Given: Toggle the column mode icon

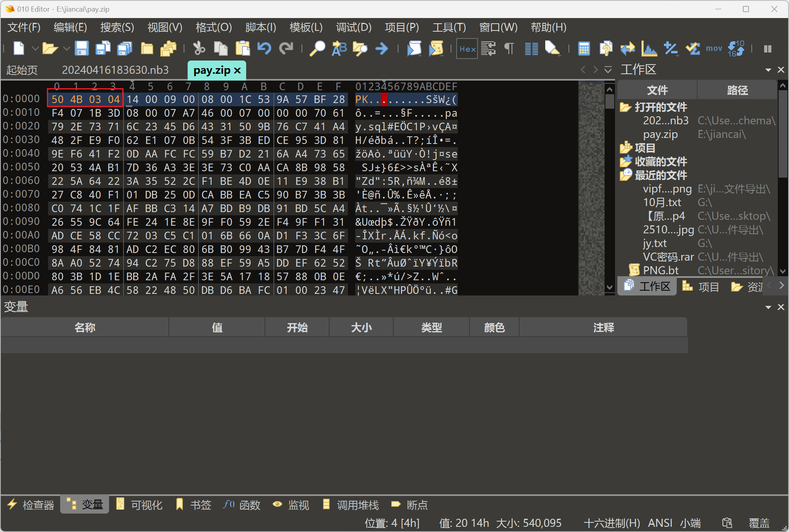Looking at the screenshot, I should click(x=532, y=49).
